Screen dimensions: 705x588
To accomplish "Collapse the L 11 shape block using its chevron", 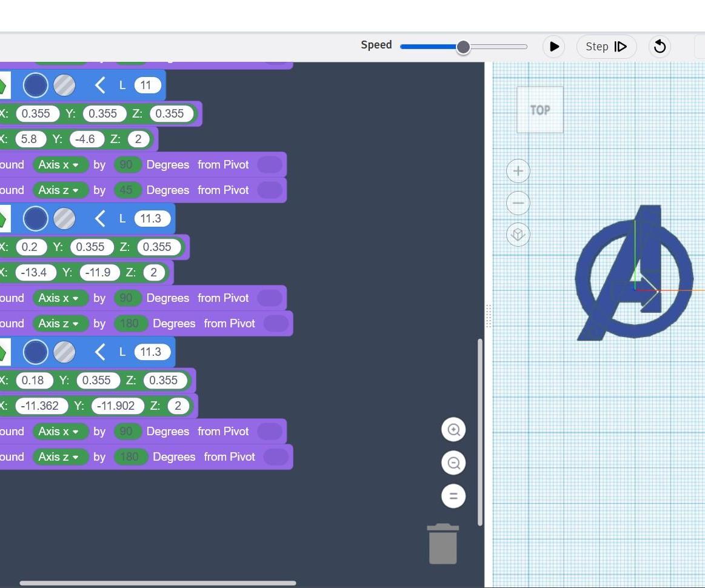I will click(100, 85).
